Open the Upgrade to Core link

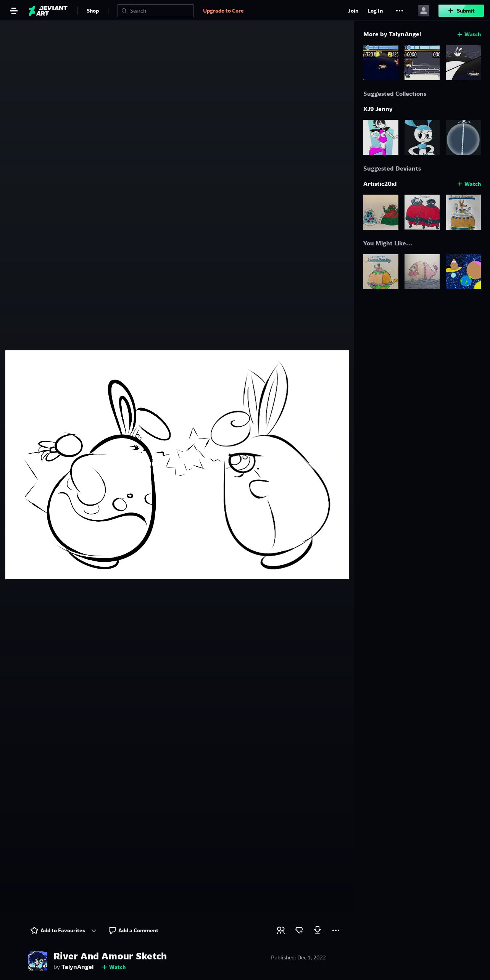[x=223, y=11]
